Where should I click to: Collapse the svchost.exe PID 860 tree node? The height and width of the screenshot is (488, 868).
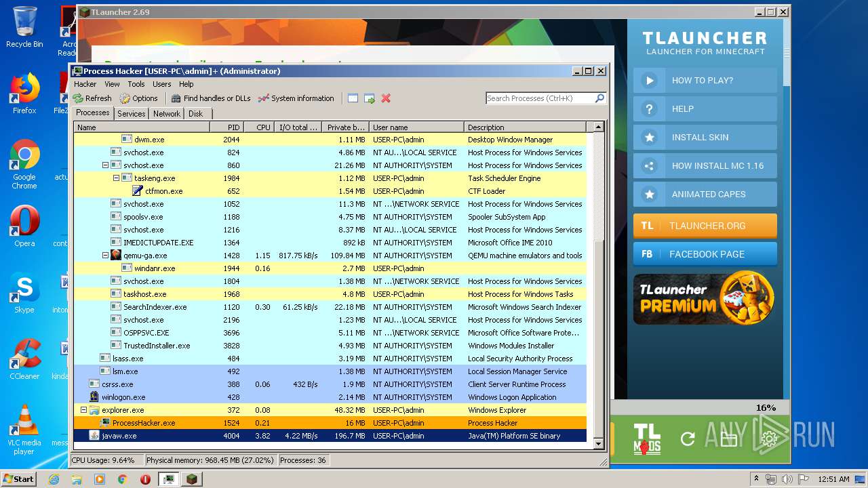click(x=105, y=165)
